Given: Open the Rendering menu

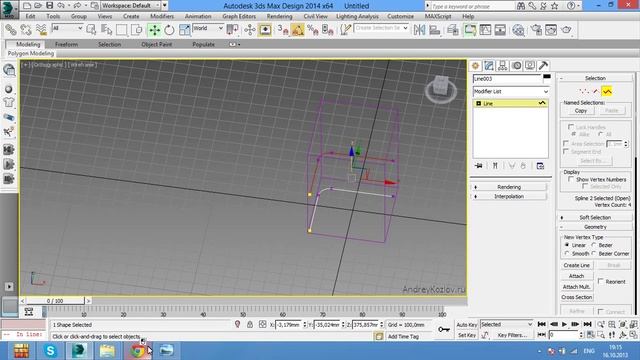Looking at the screenshot, I should 280,16.
